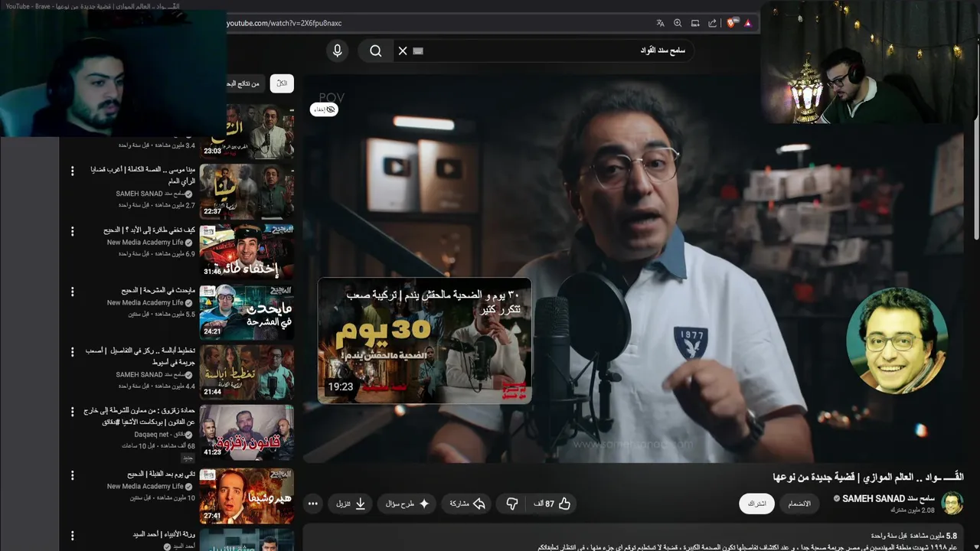The image size is (980, 551).
Task: Dislike the video with thumbs down icon
Action: [512, 504]
